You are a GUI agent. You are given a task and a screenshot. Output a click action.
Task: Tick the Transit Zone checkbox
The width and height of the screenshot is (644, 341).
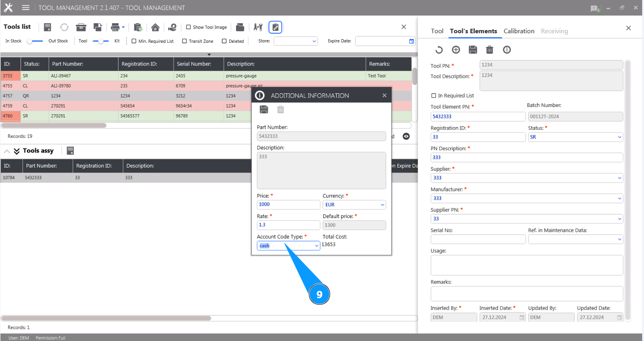tap(185, 41)
